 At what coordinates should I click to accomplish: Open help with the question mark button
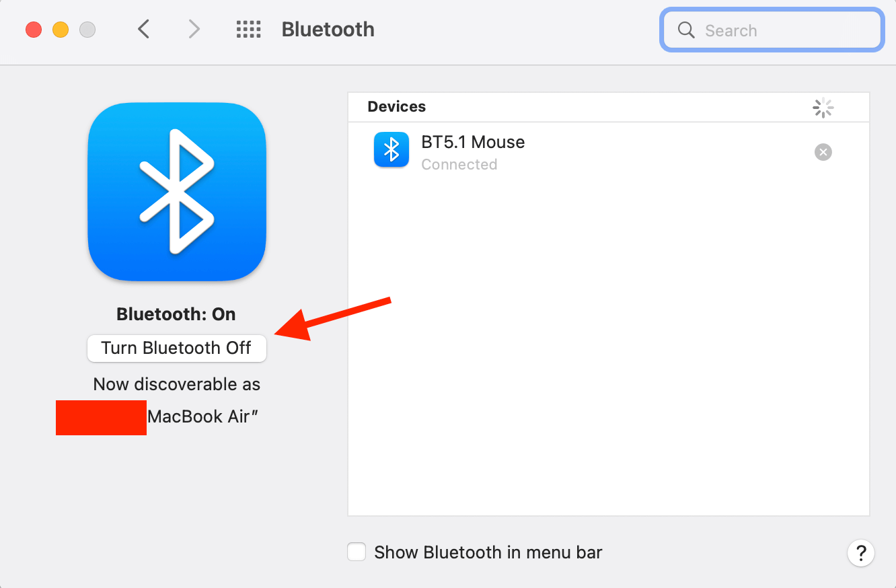[x=860, y=553]
